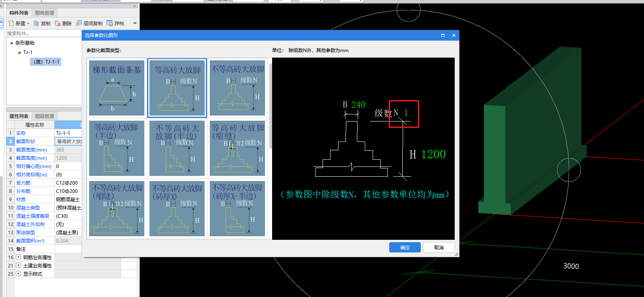Expand the 土建业务属性 group

18,265
